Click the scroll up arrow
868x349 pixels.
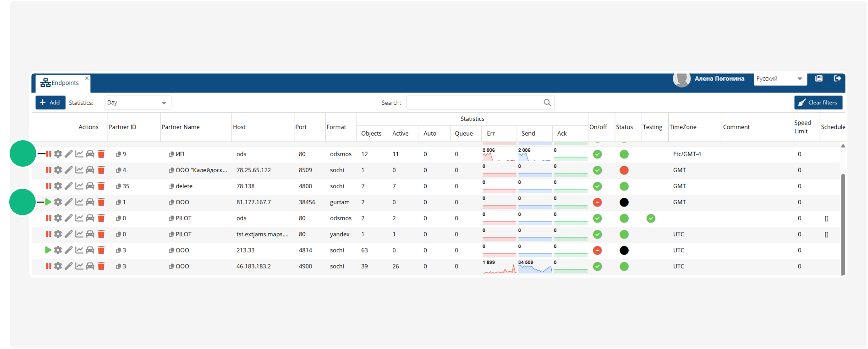843,146
